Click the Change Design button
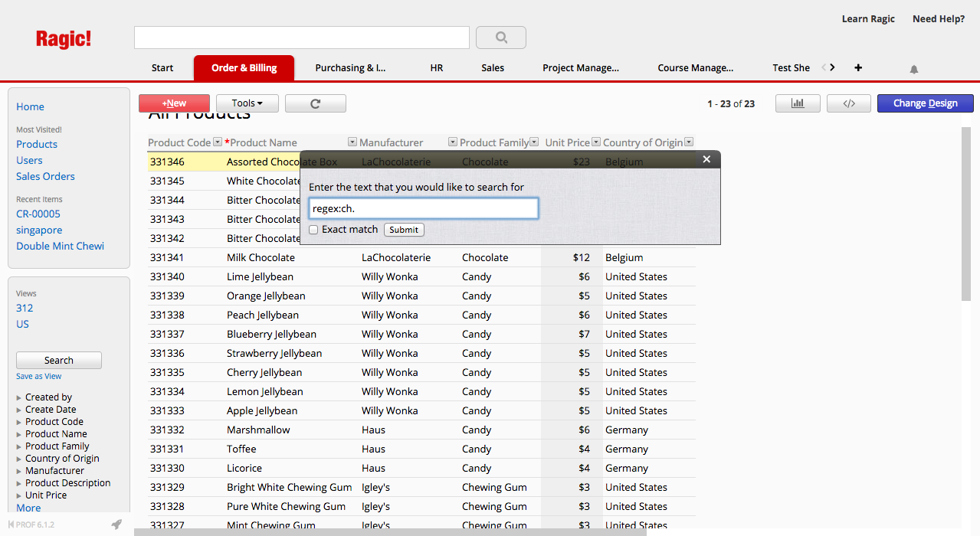980x536 pixels. click(925, 103)
